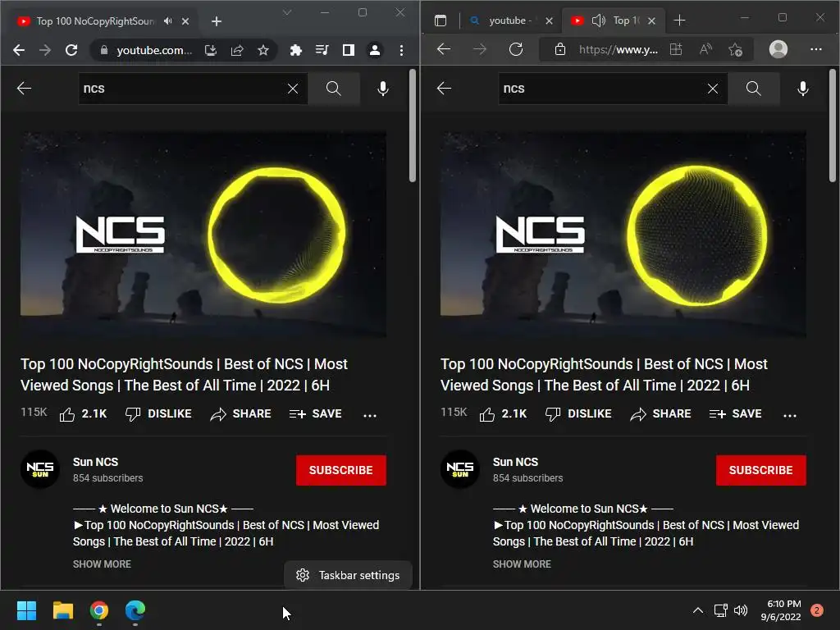Show hidden system tray icons chevron
840x630 pixels.
coord(697,610)
